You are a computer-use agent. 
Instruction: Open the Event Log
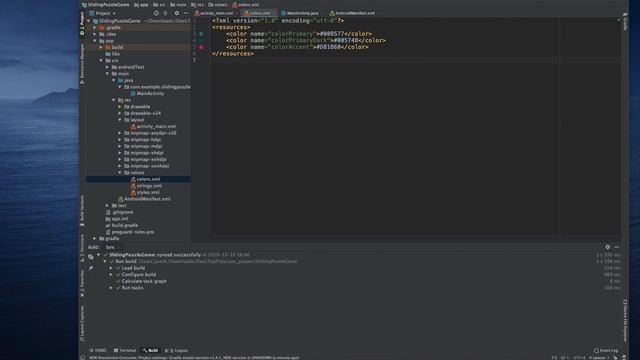pyautogui.click(x=606, y=350)
